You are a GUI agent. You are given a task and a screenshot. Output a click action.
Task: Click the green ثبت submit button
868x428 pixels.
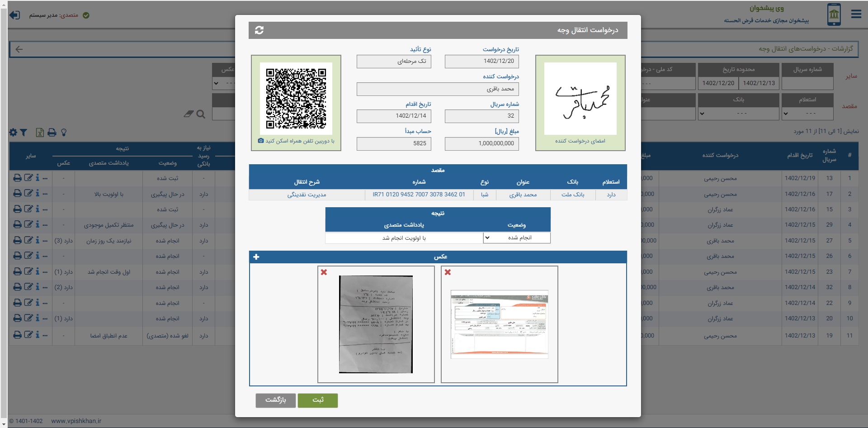pyautogui.click(x=318, y=400)
